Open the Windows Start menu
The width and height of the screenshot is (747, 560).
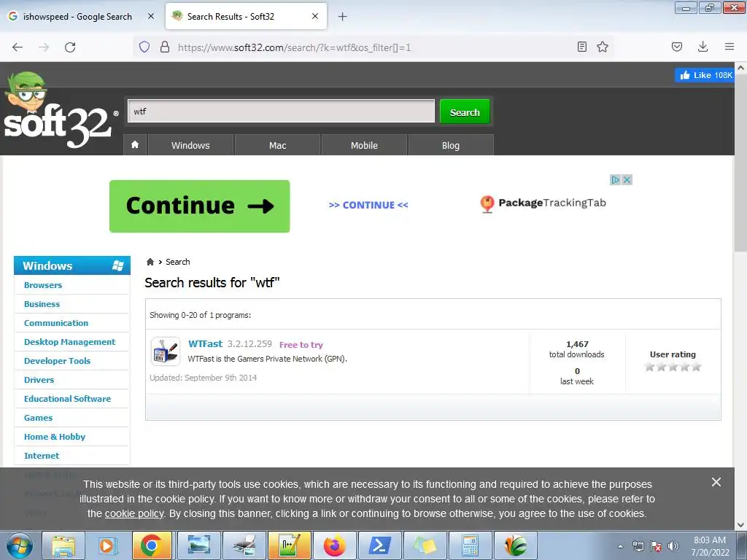20,545
